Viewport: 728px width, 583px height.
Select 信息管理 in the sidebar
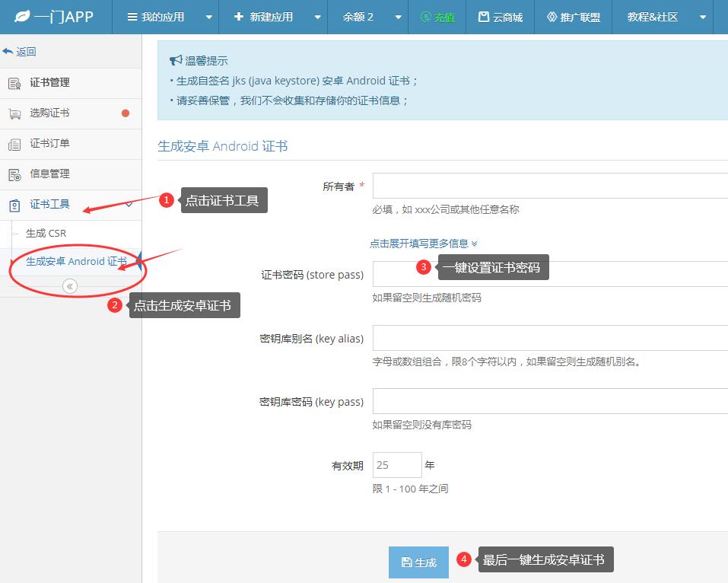click(x=71, y=174)
